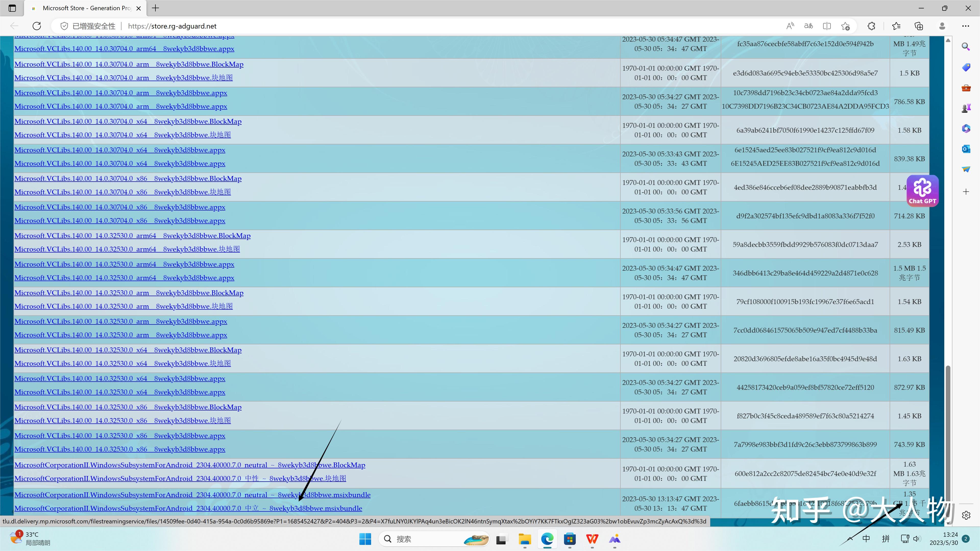980x551 pixels.
Task: Open File Explorer from taskbar
Action: coord(525,539)
